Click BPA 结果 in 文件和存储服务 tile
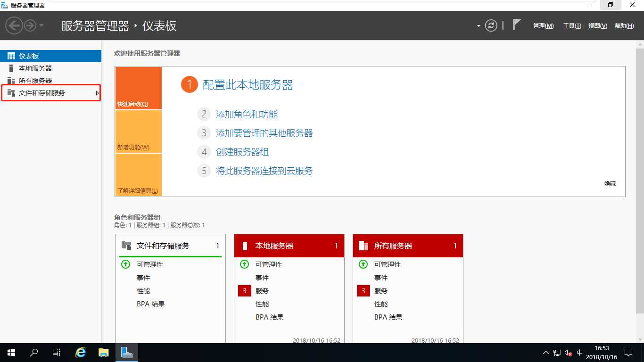The image size is (644, 362). (x=151, y=304)
